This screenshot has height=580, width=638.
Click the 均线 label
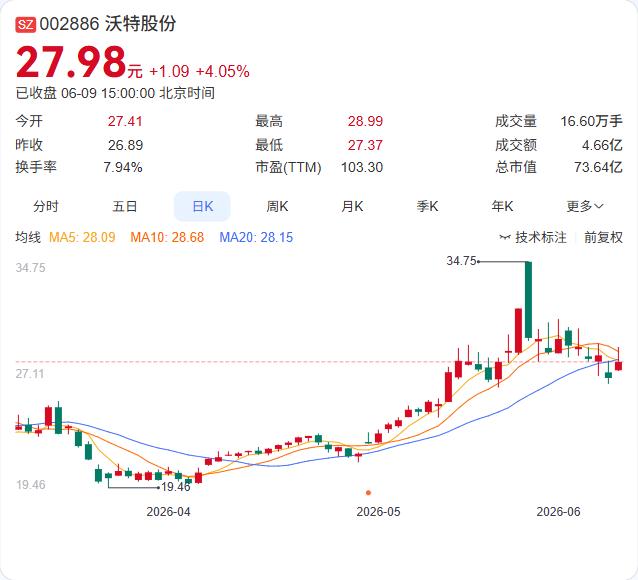tap(28, 237)
